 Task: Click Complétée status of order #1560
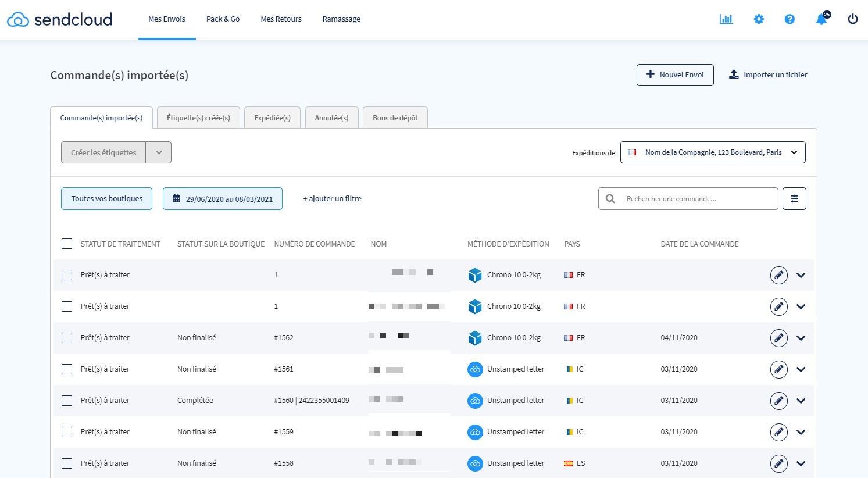tap(195, 401)
